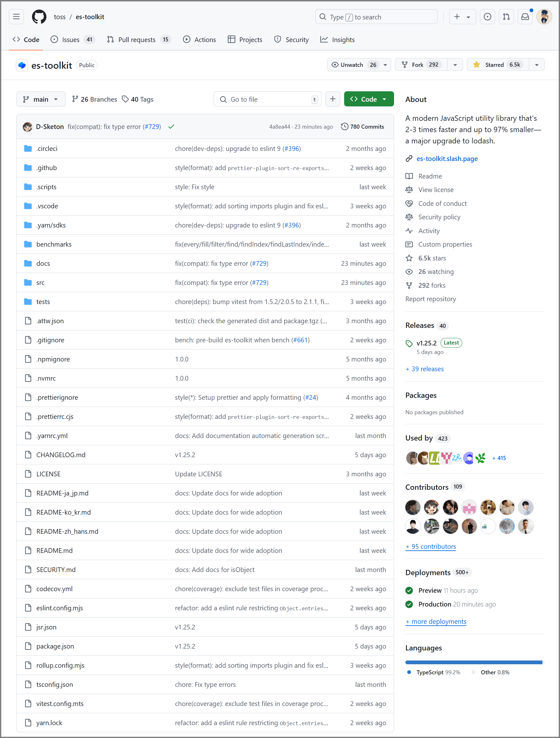
Task: Go to GitHub homepage logo
Action: [39, 17]
